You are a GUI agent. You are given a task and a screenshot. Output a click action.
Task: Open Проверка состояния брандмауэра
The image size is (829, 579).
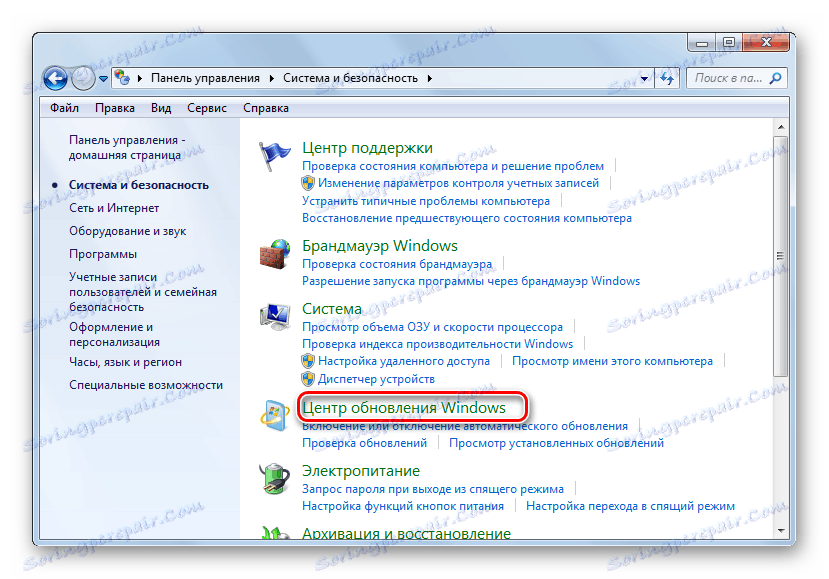pyautogui.click(x=397, y=264)
